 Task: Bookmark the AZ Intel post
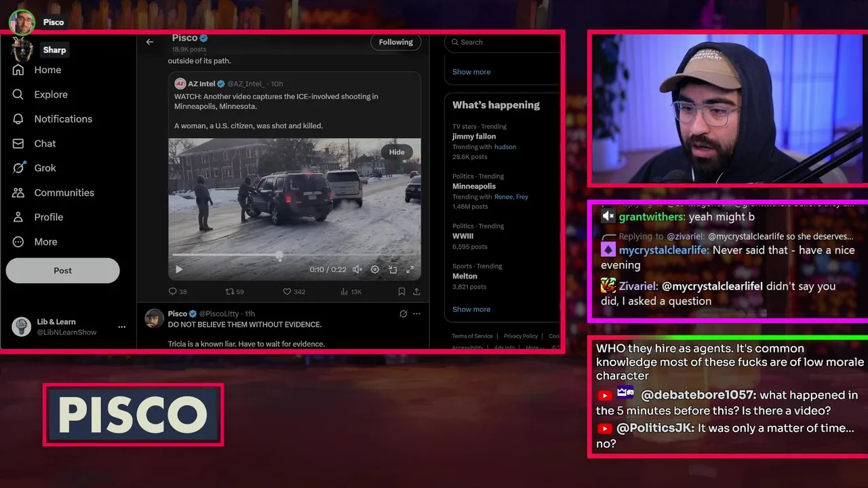coord(401,291)
